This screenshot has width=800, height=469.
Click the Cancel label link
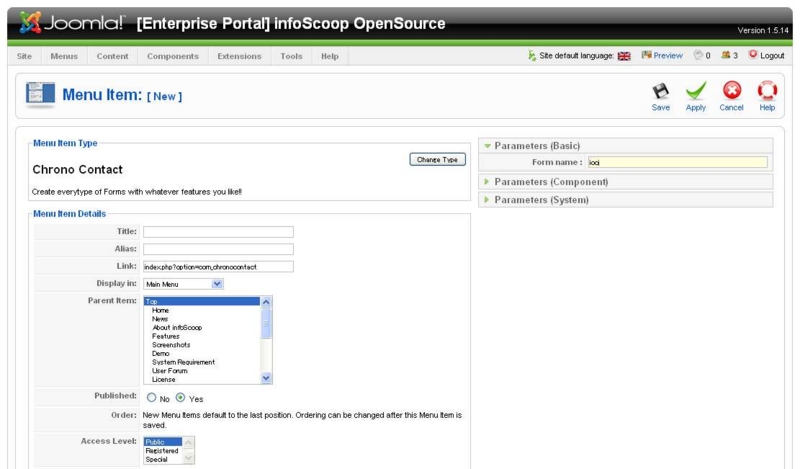pyautogui.click(x=732, y=108)
